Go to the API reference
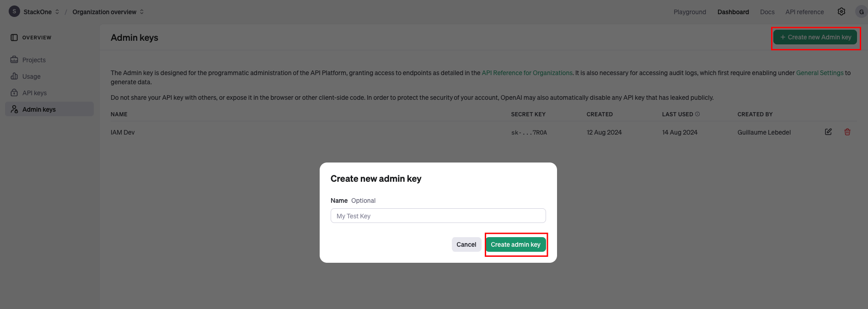 (804, 12)
